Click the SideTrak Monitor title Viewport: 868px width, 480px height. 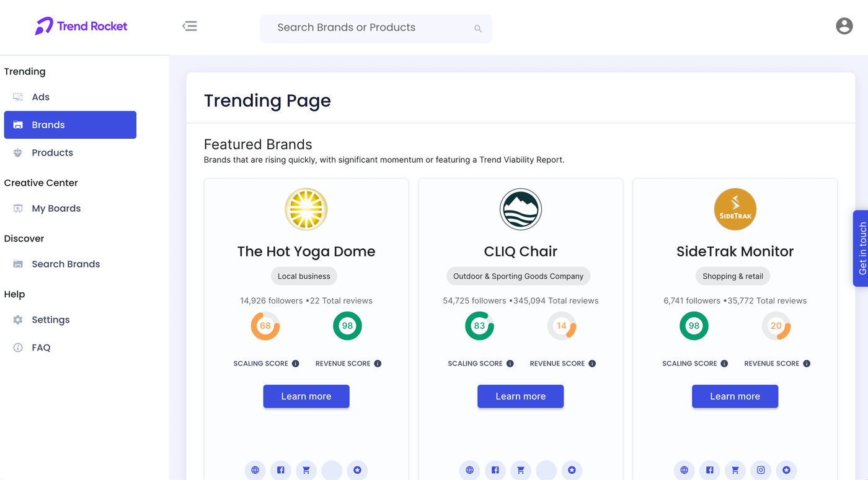pyautogui.click(x=735, y=251)
